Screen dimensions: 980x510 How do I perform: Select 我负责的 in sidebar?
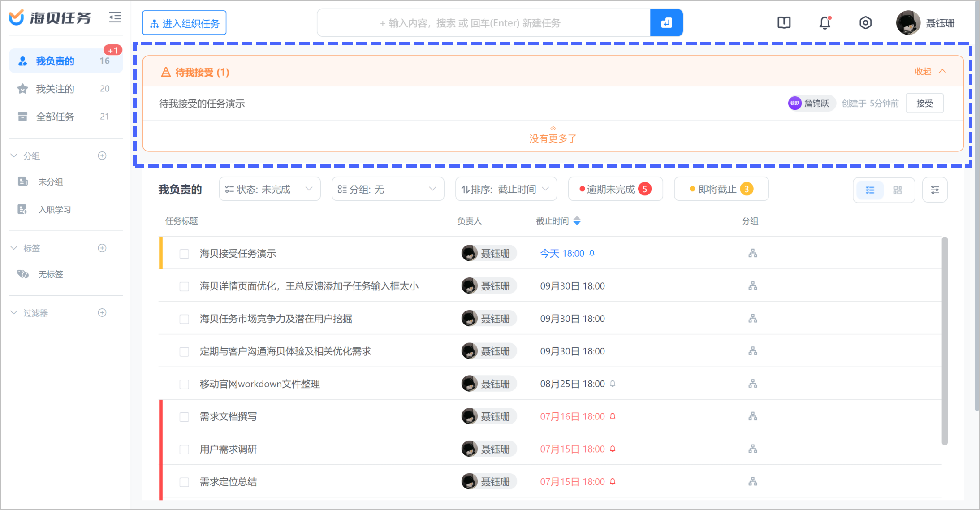(66, 61)
